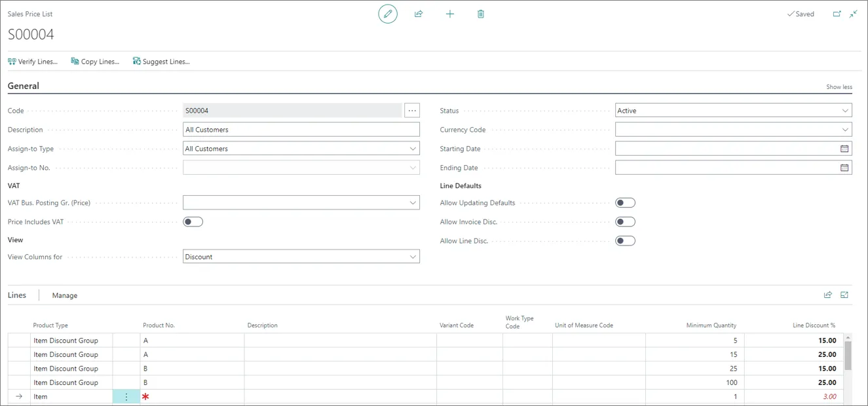Open Starting Date calendar picker
The height and width of the screenshot is (406, 868).
point(844,149)
